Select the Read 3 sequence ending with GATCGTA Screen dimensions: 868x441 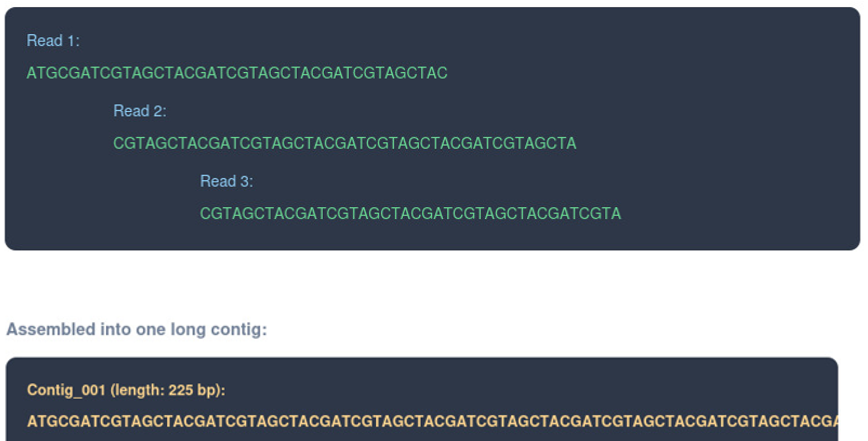coord(410,214)
